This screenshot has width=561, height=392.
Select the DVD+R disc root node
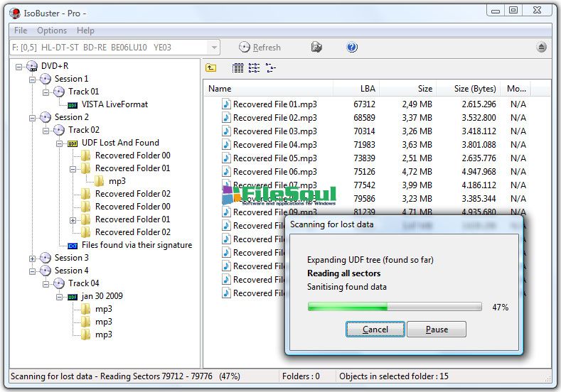click(x=54, y=66)
